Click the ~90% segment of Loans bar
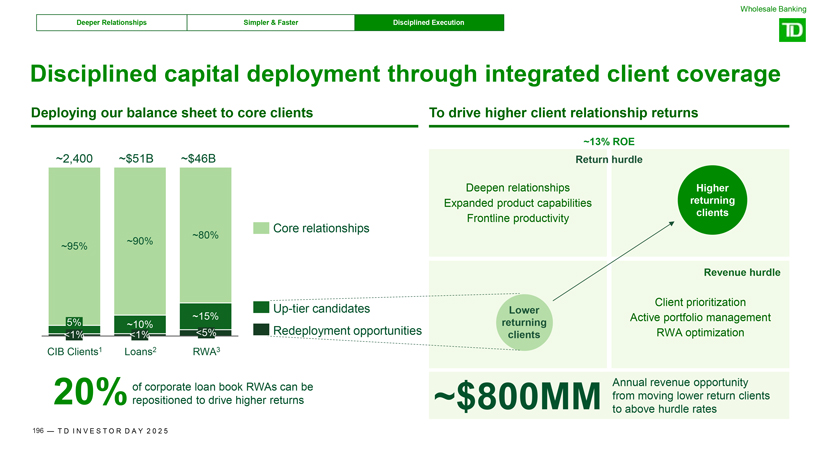Viewport: 820px width, 461px height. tap(139, 240)
